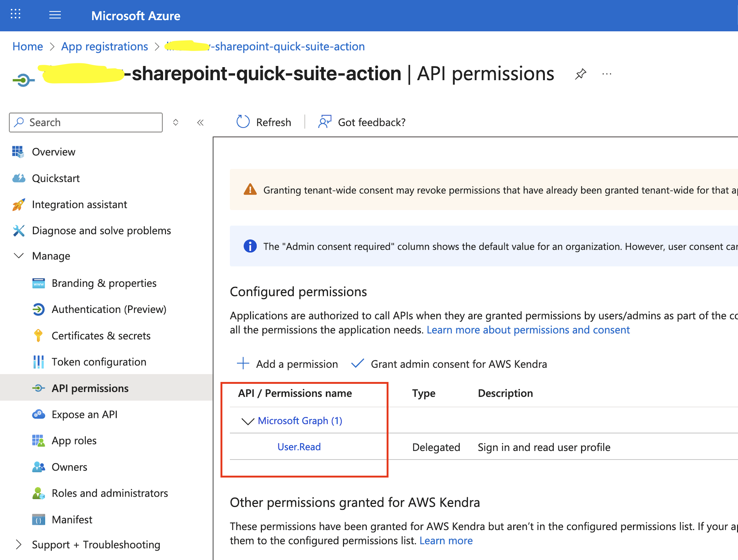
Task: Launch the Integration assistant
Action: click(x=79, y=204)
